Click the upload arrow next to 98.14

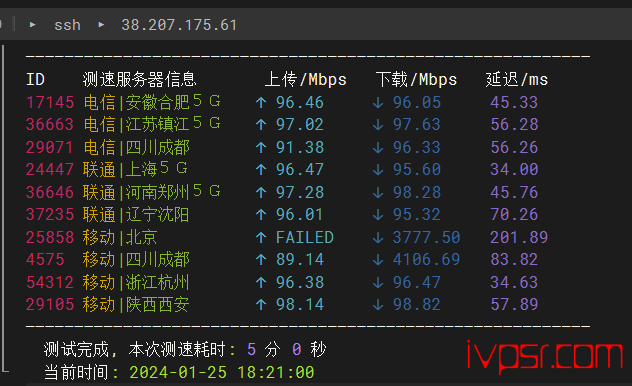tap(261, 305)
